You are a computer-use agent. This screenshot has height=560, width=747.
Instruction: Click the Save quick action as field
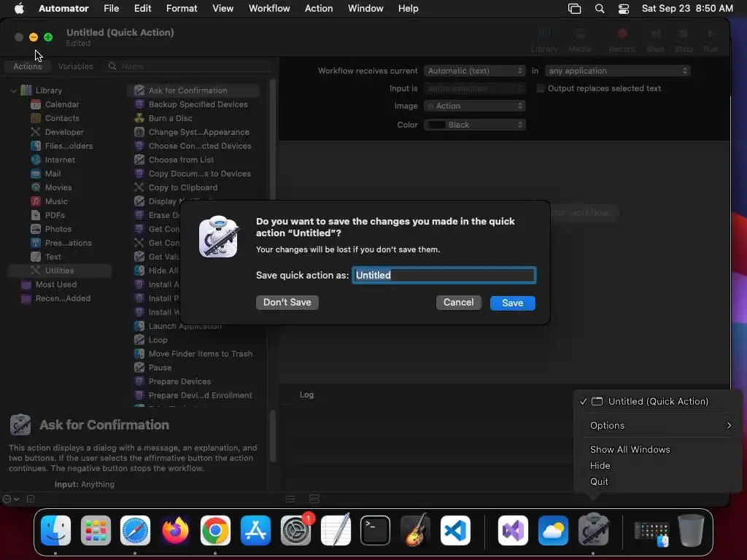click(x=444, y=275)
